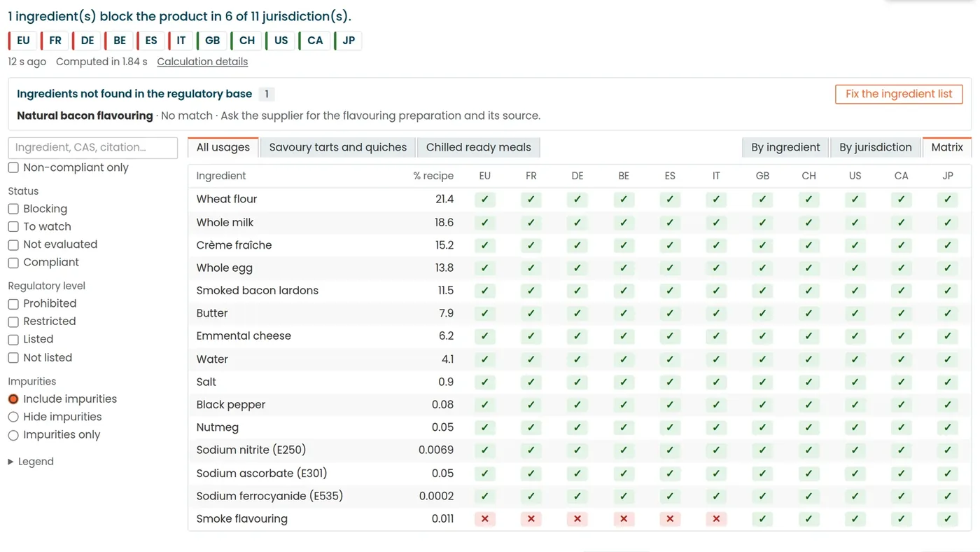980x552 pixels.
Task: Click the Whole egg GB checkmark
Action: 762,268
